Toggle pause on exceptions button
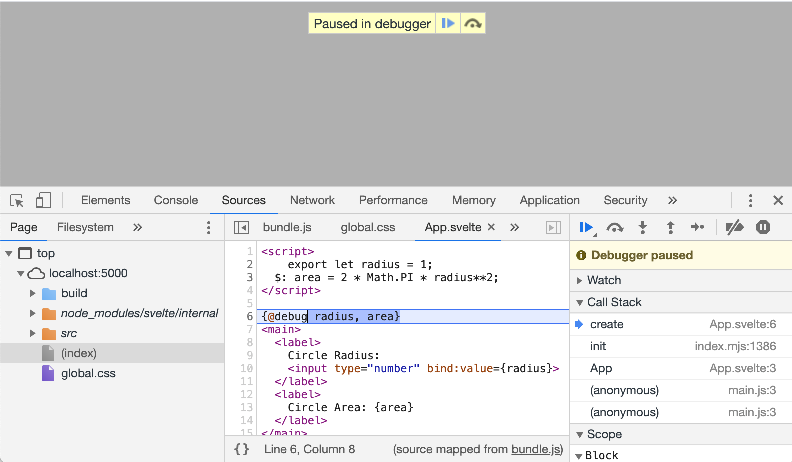The width and height of the screenshot is (792, 462). (x=763, y=227)
